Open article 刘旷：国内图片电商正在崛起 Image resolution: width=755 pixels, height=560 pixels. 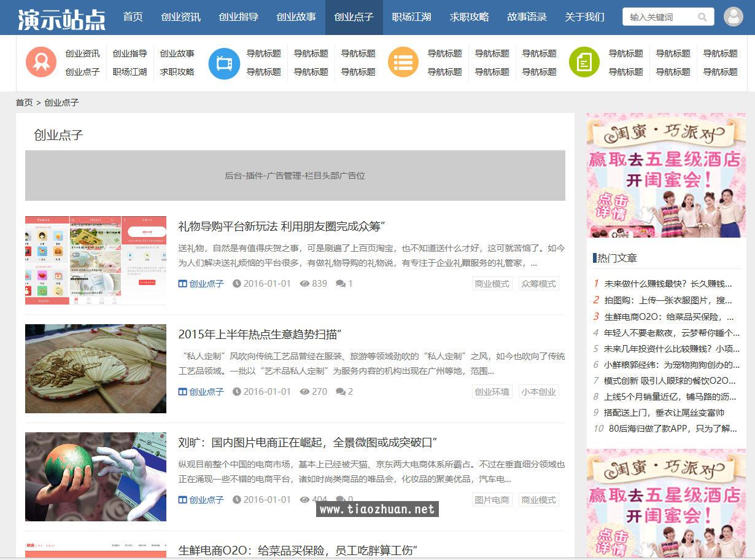pos(308,442)
